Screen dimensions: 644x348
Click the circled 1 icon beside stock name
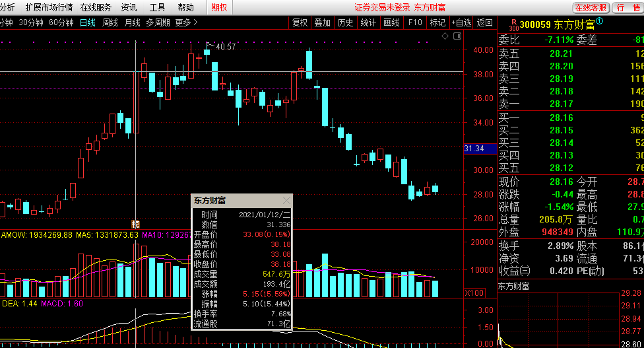pos(600,21)
